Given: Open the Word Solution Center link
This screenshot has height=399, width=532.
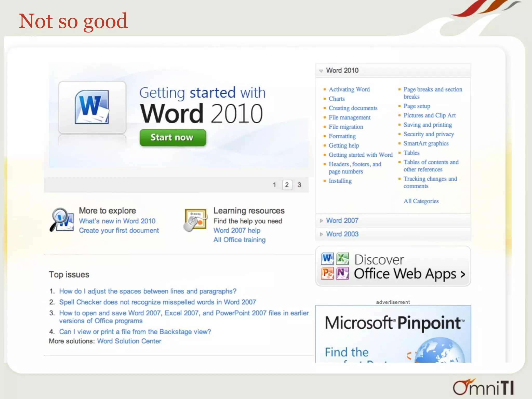Looking at the screenshot, I should (129, 341).
